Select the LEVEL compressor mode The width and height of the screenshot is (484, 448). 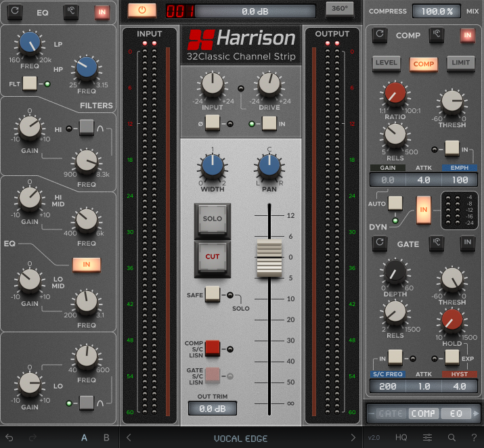click(387, 63)
